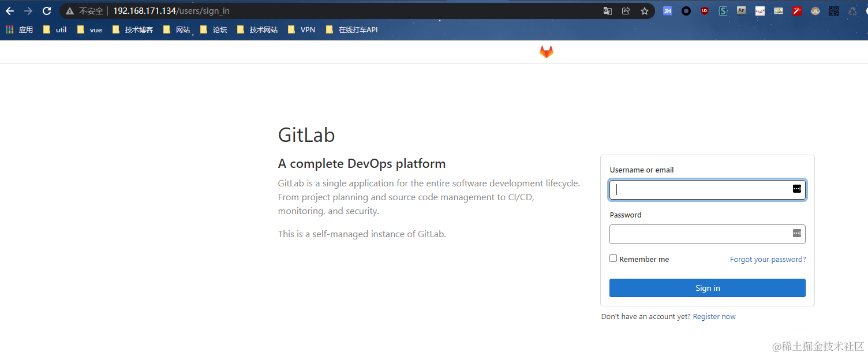Click password manager icon in Username field

coord(797,189)
